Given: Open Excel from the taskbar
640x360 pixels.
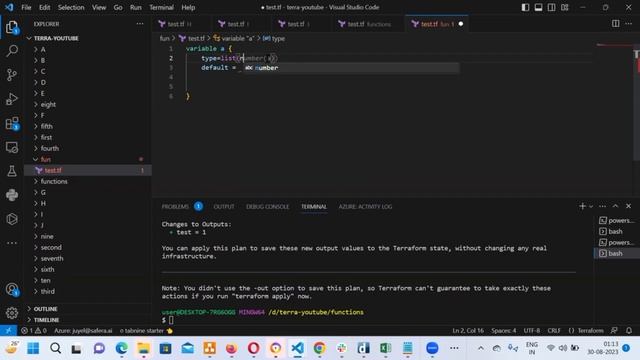Looking at the screenshot, I should click(385, 348).
